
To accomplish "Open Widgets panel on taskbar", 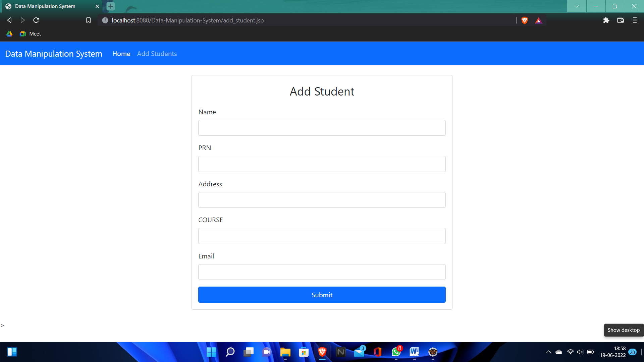I will (12, 352).
